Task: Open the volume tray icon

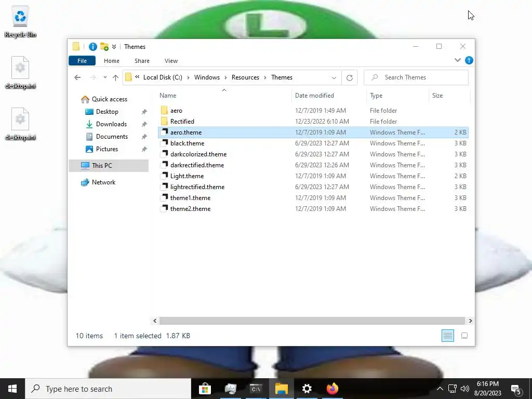Action: tap(465, 389)
